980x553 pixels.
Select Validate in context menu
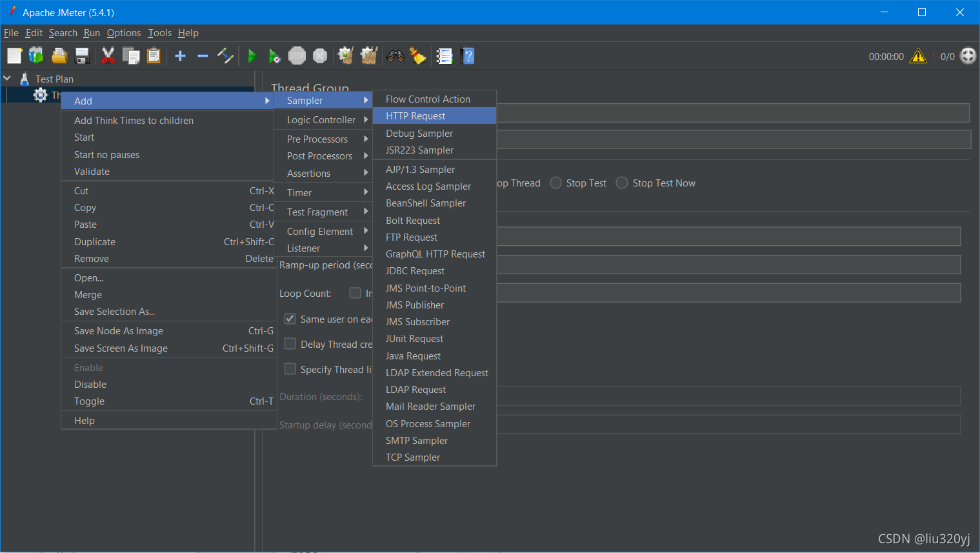[168, 172]
